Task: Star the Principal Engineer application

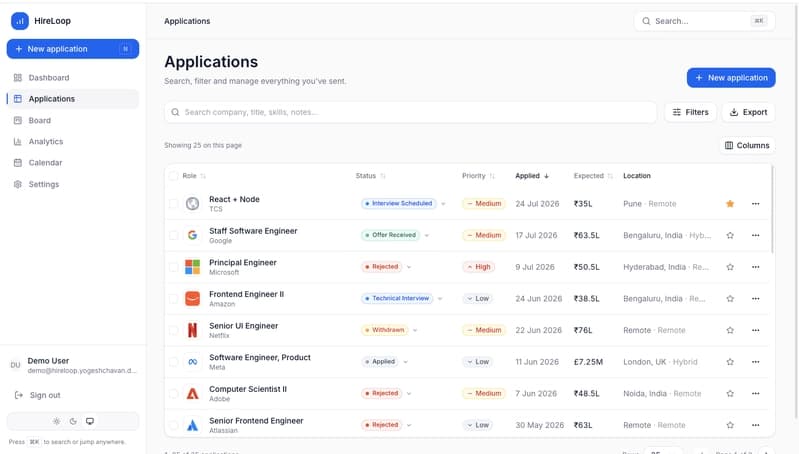Action: click(730, 267)
